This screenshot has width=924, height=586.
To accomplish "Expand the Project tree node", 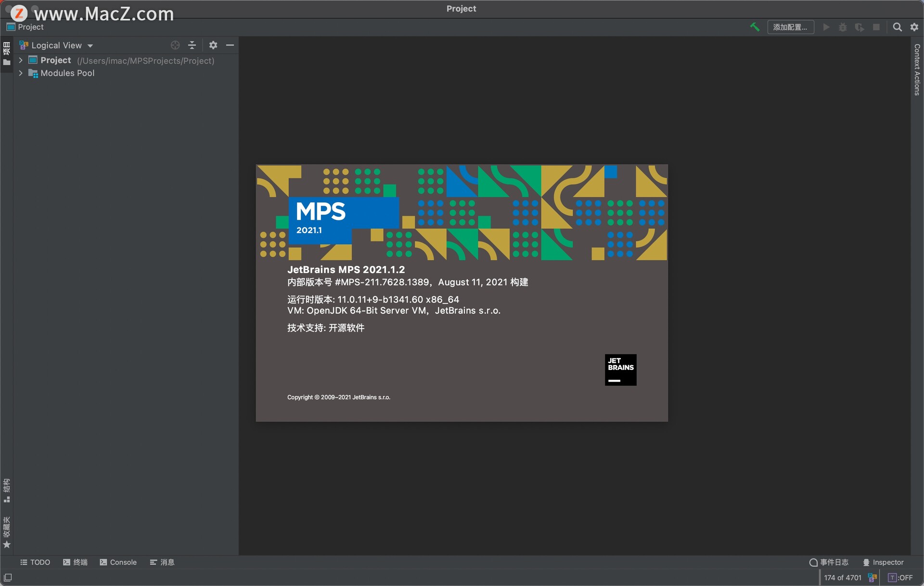I will click(x=21, y=60).
